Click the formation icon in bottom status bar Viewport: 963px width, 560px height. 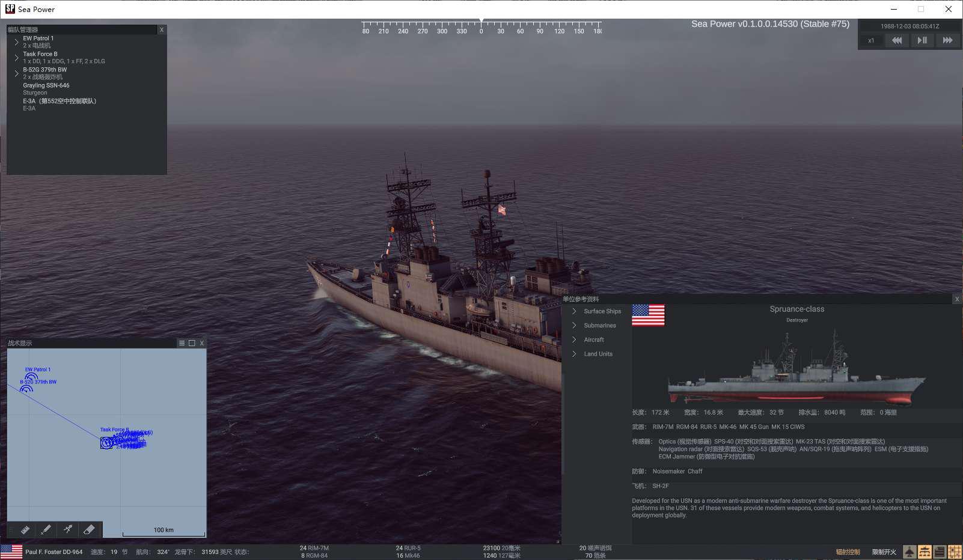tap(925, 552)
